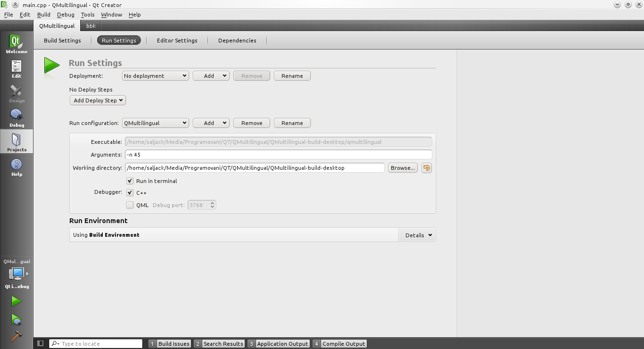Open the Welcome mode

tap(17, 44)
